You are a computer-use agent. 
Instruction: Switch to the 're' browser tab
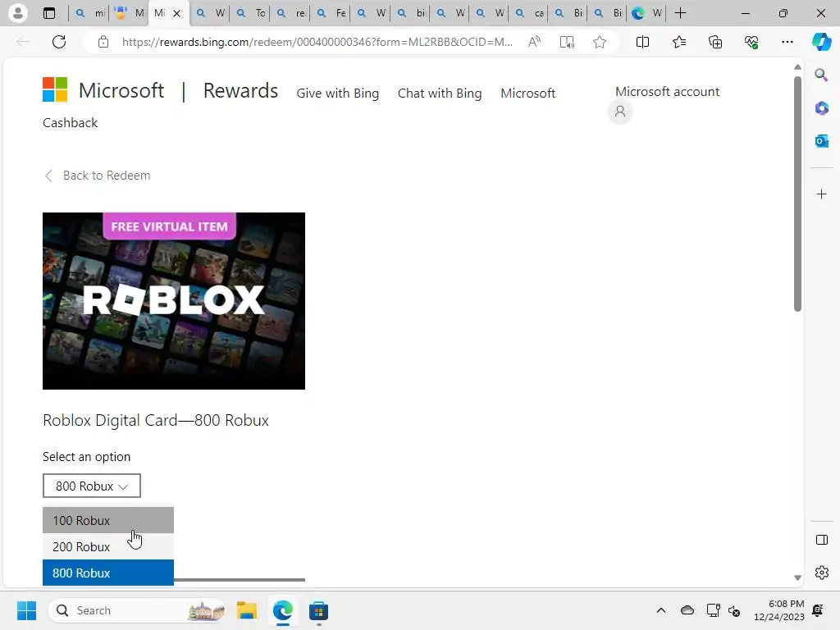click(x=290, y=13)
